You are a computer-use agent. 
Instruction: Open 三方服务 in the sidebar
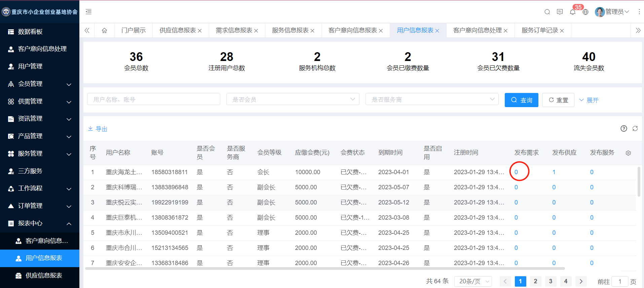click(x=40, y=171)
